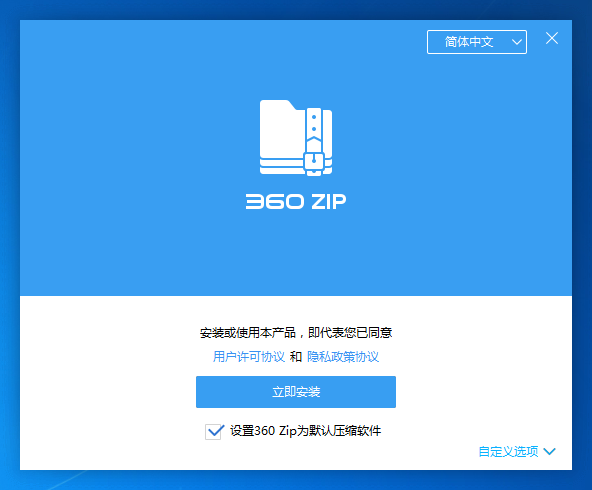Click the zipper buckle on the logo
The width and height of the screenshot is (592, 490).
(x=314, y=162)
